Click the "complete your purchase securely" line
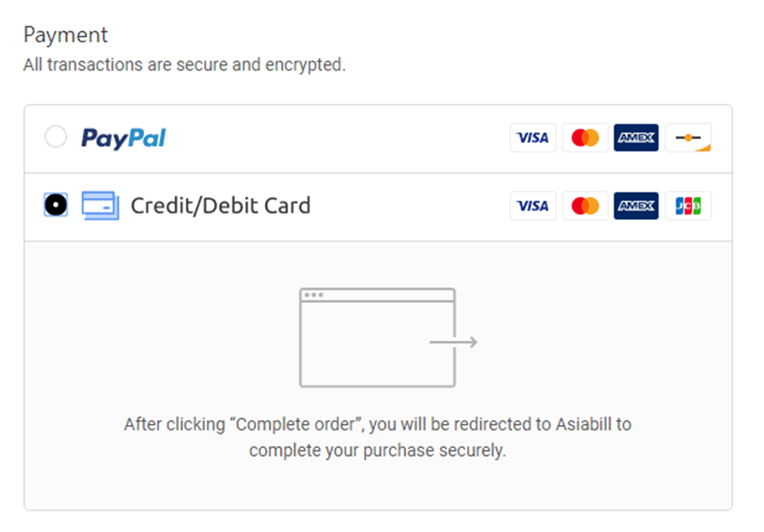This screenshot has width=764, height=532. click(378, 451)
